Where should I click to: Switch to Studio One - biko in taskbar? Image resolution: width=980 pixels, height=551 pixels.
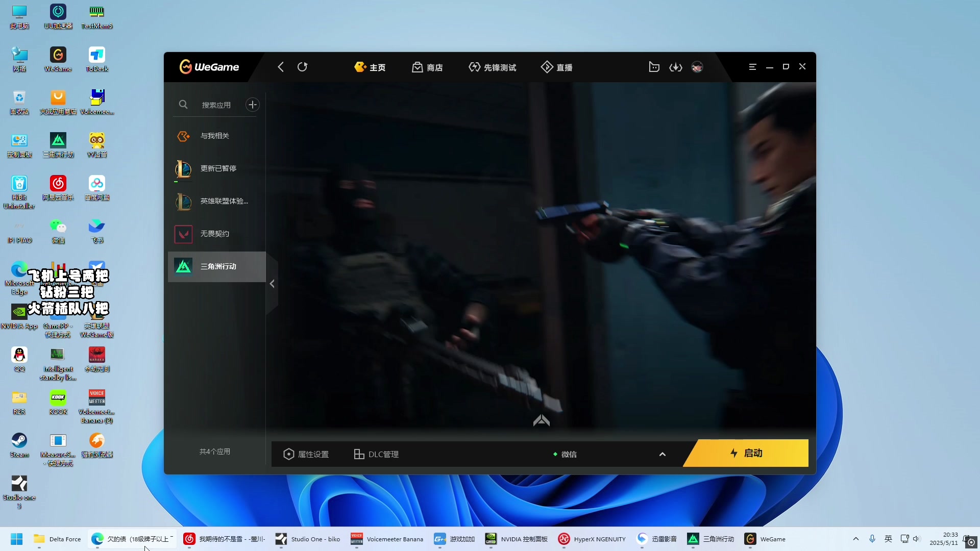308,539
